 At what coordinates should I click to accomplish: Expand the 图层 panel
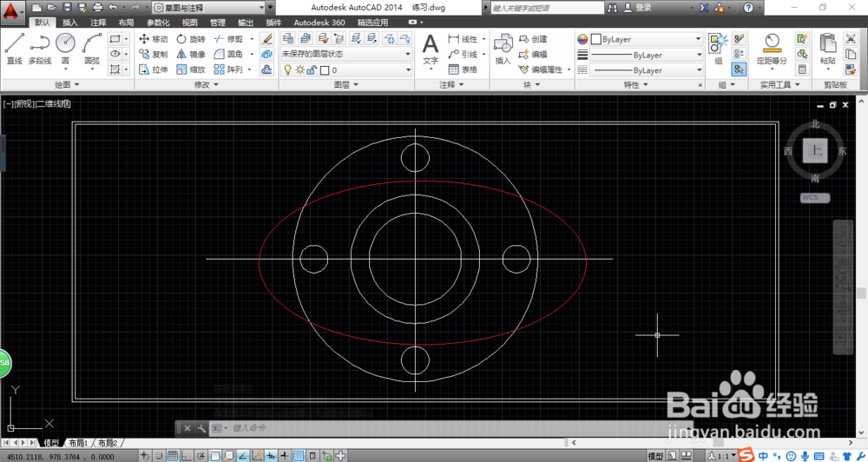346,85
